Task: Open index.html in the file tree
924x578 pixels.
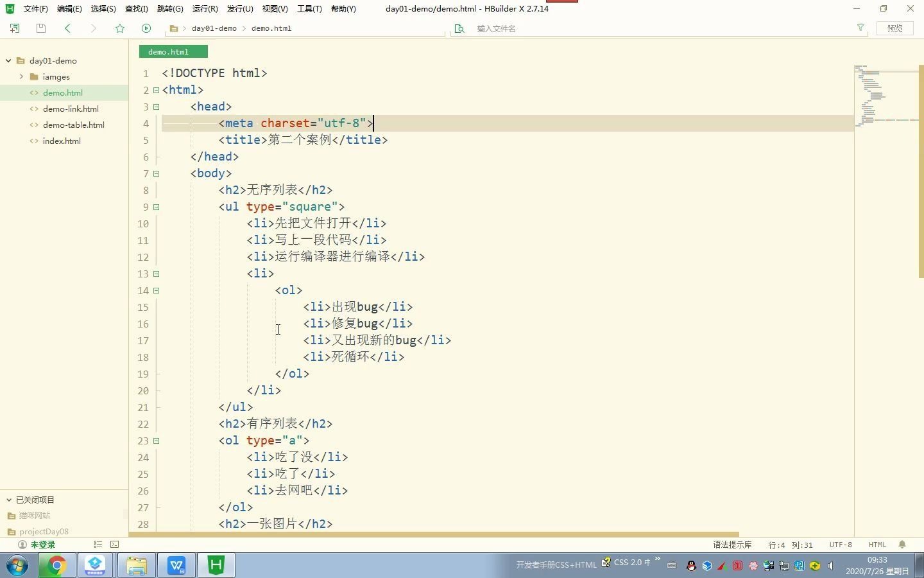Action: (x=62, y=141)
